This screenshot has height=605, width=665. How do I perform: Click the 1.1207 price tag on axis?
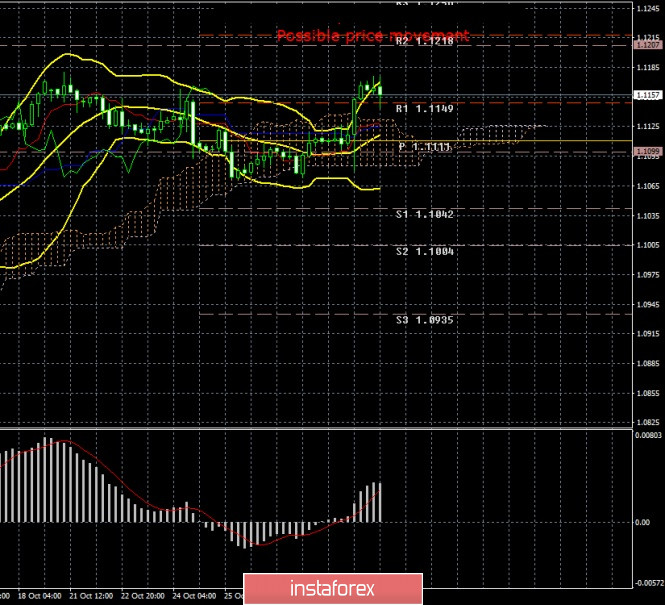click(648, 45)
